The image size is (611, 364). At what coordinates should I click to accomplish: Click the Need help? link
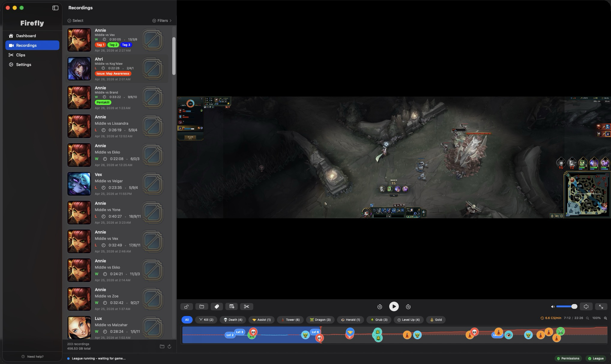coord(32,357)
